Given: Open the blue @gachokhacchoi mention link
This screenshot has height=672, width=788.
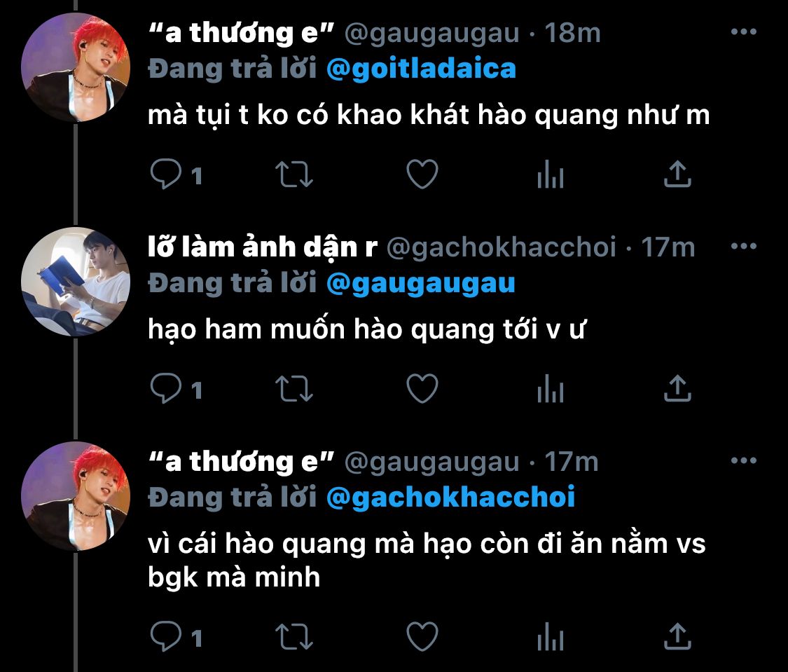Looking at the screenshot, I should click(451, 498).
